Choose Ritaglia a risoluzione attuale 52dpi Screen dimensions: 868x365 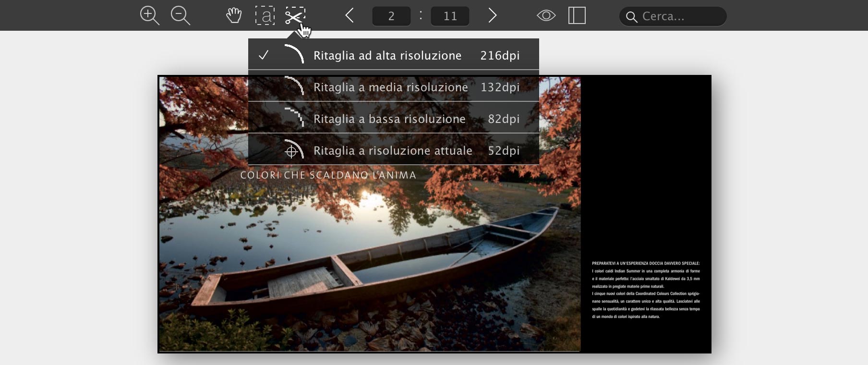pyautogui.click(x=393, y=150)
